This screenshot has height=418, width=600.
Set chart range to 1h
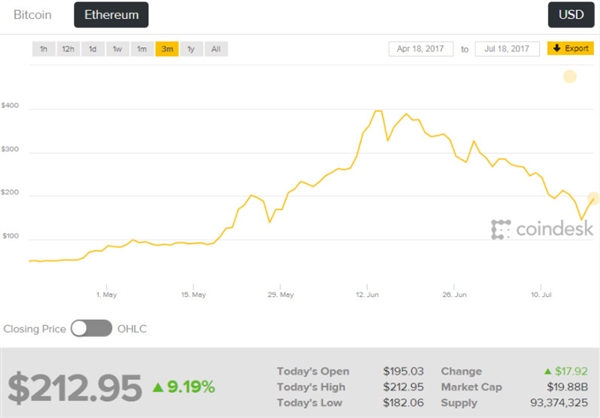[44, 49]
